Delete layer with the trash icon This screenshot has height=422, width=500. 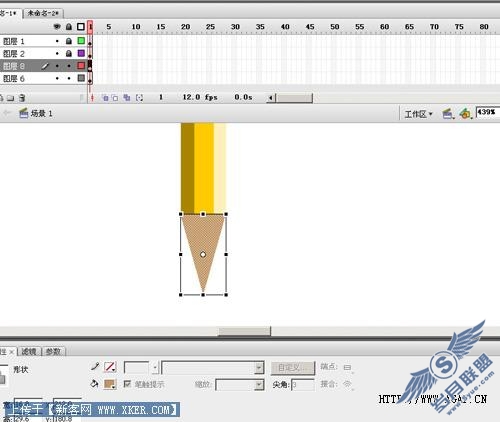[x=22, y=98]
